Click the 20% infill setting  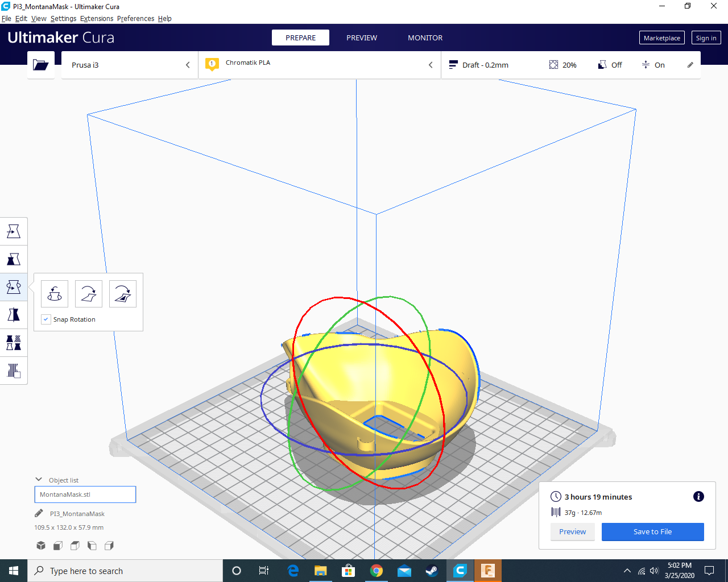click(x=563, y=65)
